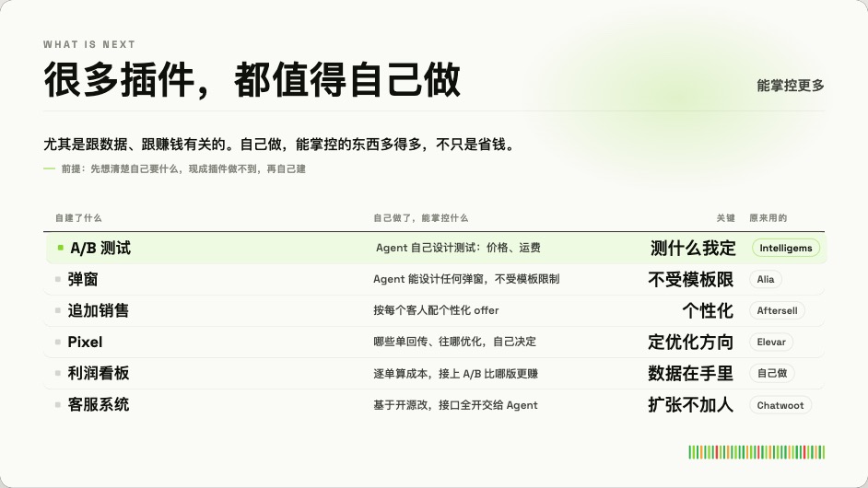
Task: Select the '追加销售' row title
Action: click(98, 310)
